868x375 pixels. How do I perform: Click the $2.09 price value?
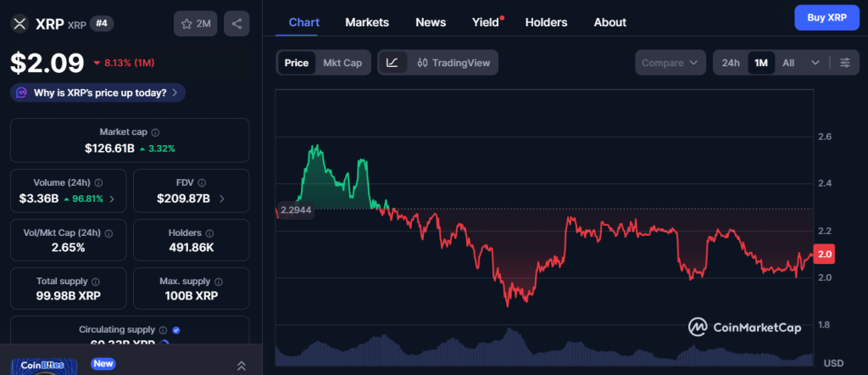point(47,63)
